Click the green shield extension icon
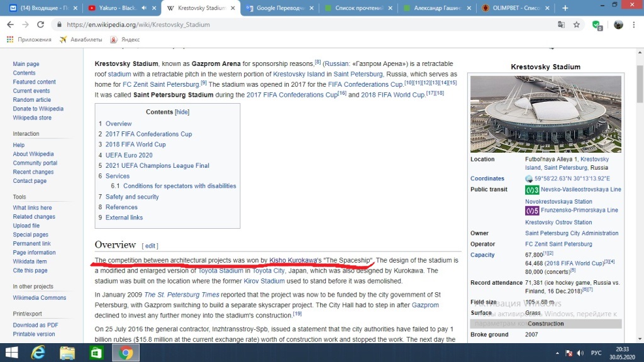This screenshot has width=644, height=362. tap(597, 25)
